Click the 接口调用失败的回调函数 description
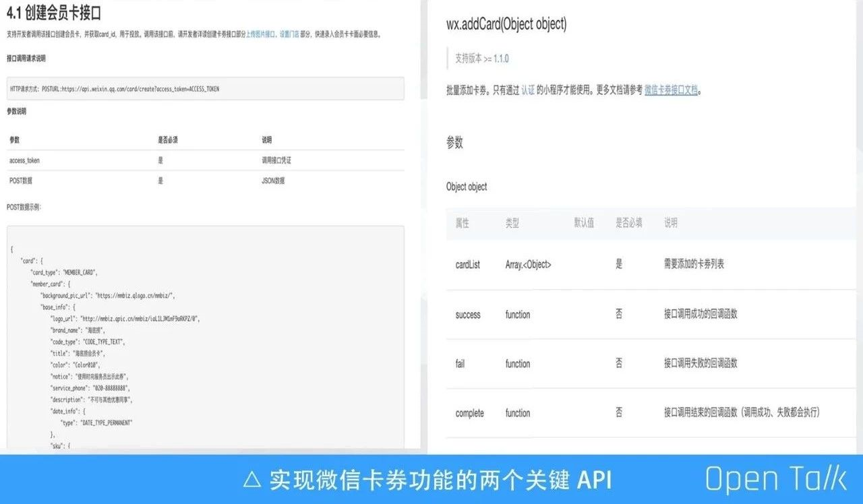 [701, 364]
